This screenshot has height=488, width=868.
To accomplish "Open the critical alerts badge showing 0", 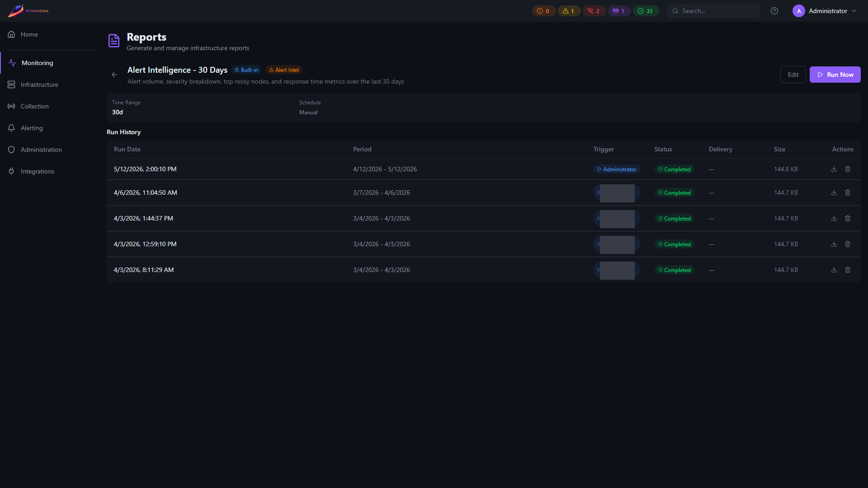I will coord(543,11).
